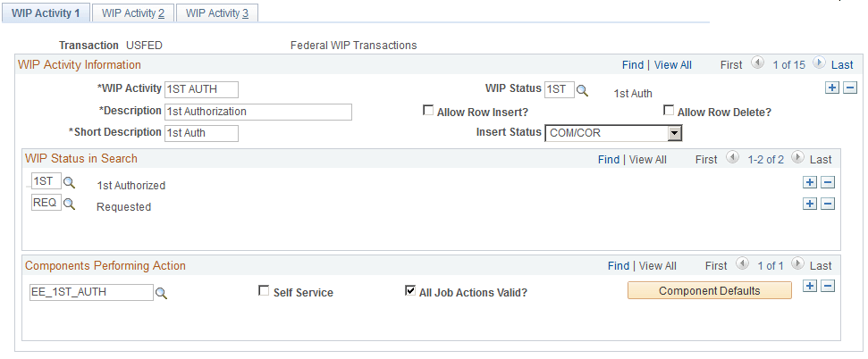Image resolution: width=868 pixels, height=359 pixels.
Task: Open lookup for WIP Status field
Action: 582,90
